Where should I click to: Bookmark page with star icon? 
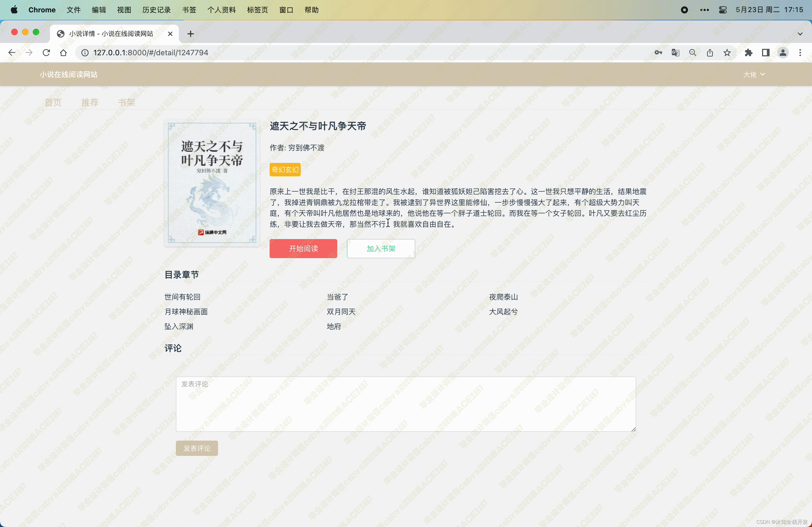727,53
